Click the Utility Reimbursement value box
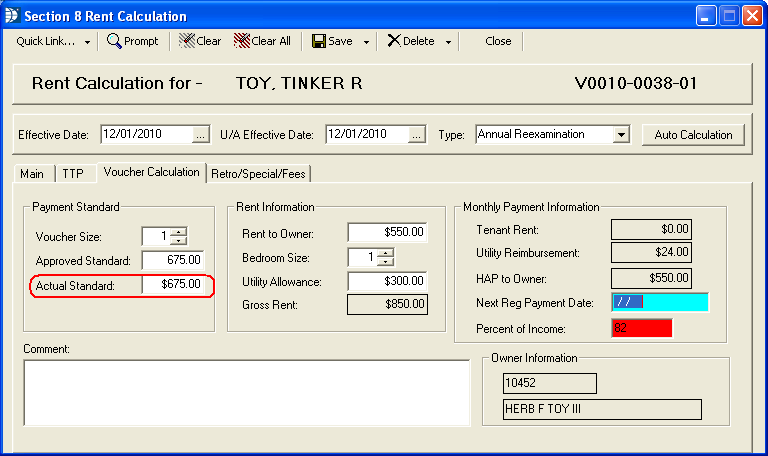The width and height of the screenshot is (768, 456). [x=651, y=252]
